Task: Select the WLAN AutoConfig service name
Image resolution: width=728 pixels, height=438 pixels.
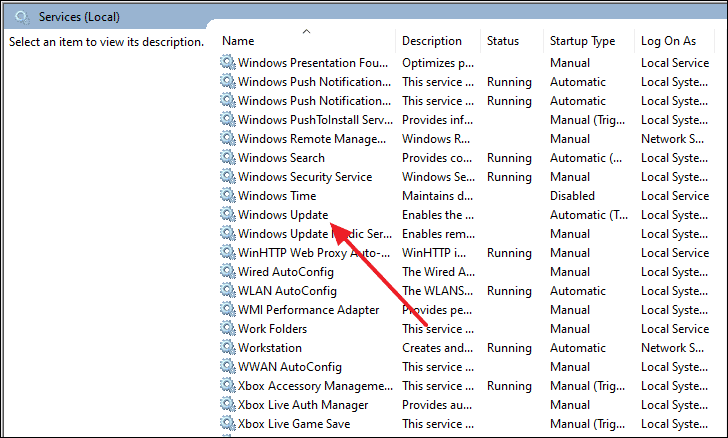Action: 287,290
